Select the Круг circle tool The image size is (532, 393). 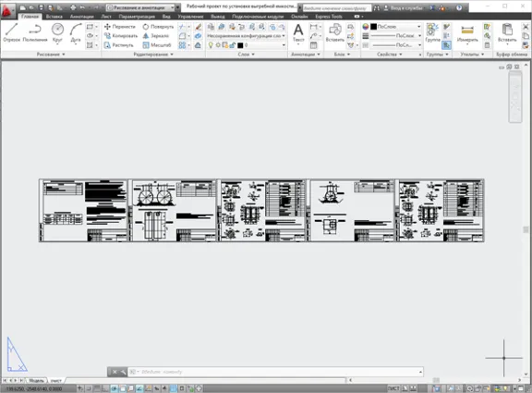(57, 32)
